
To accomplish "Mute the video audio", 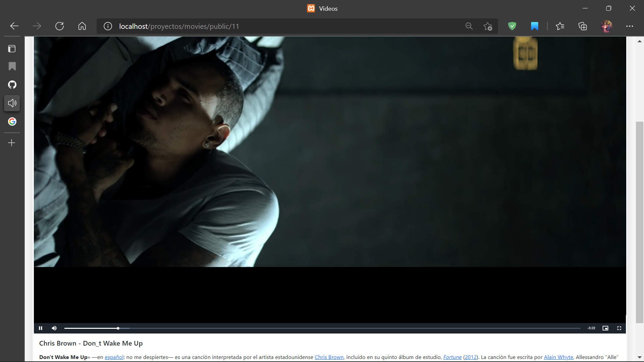I will 54,328.
